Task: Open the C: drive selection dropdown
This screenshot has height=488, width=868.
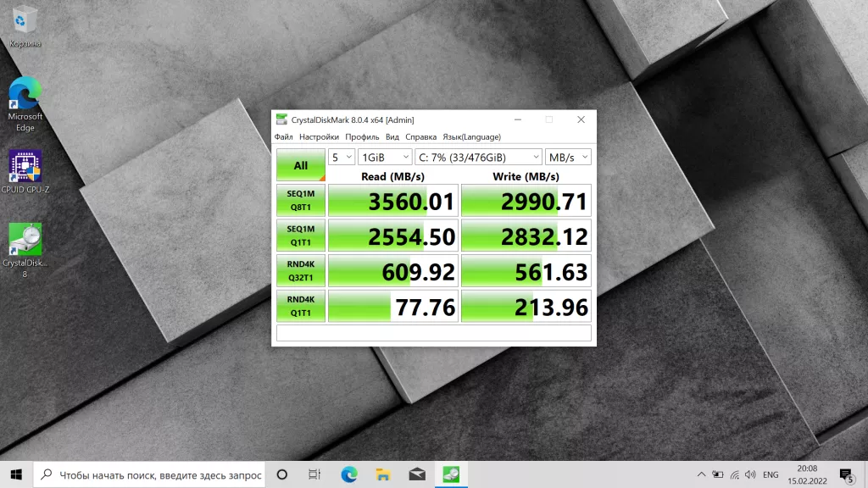Action: coord(476,157)
